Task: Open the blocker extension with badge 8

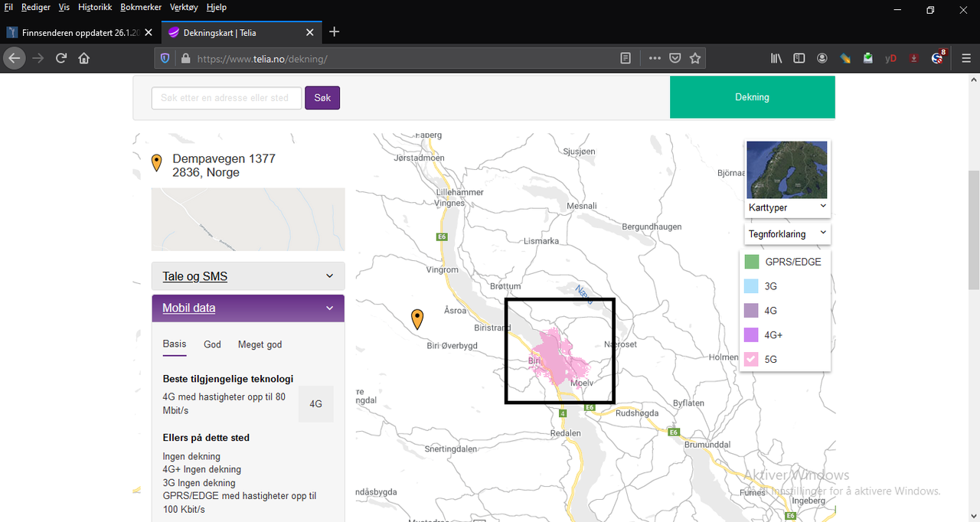Action: [x=938, y=57]
